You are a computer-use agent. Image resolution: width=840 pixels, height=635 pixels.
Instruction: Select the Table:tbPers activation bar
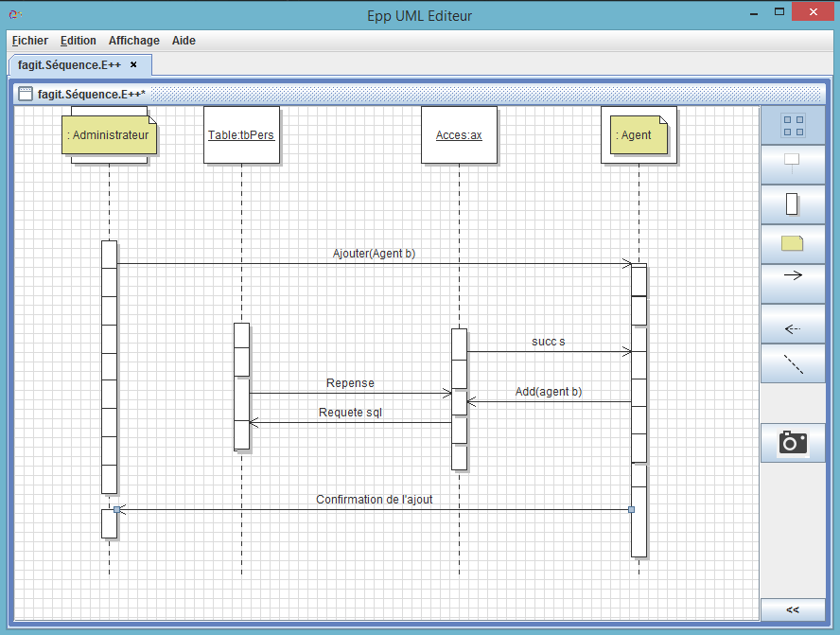(241, 386)
